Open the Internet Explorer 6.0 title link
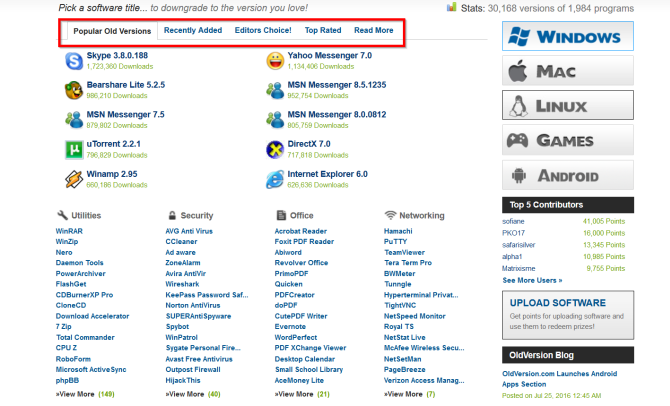 (328, 174)
